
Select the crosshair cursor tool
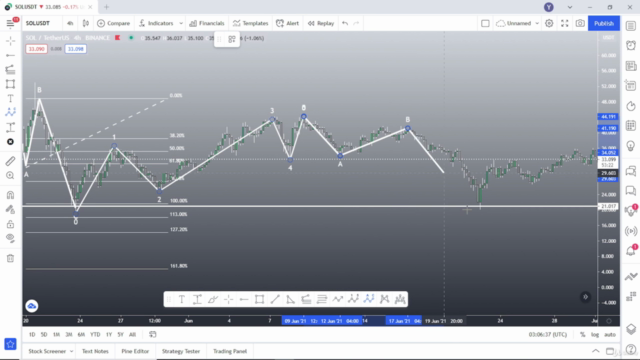tap(11, 41)
